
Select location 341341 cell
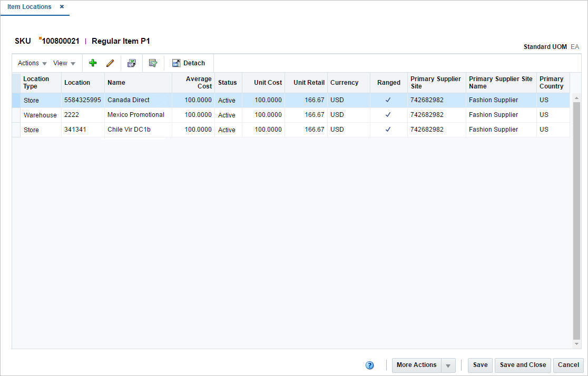tap(83, 130)
